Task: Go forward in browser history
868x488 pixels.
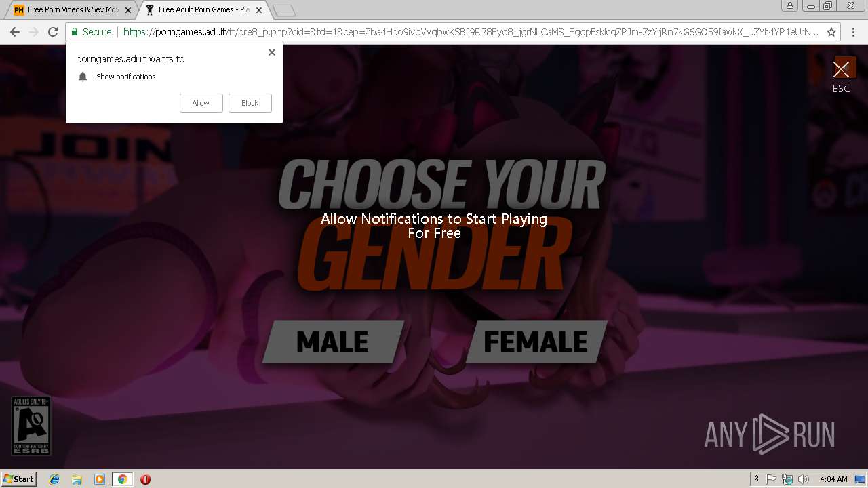Action: [x=34, y=32]
